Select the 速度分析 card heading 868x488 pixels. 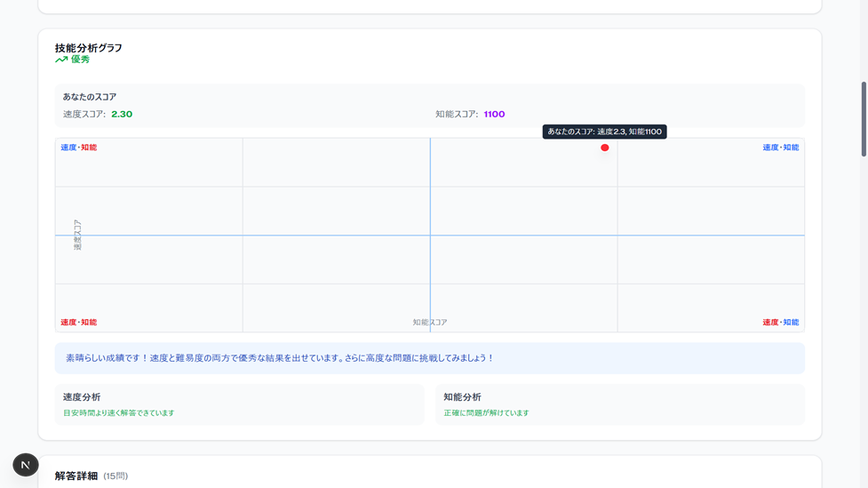82,397
